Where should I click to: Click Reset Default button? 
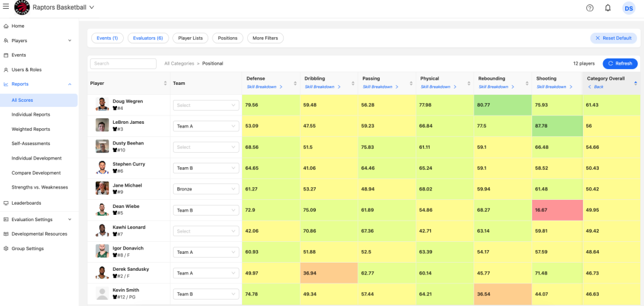click(x=613, y=38)
